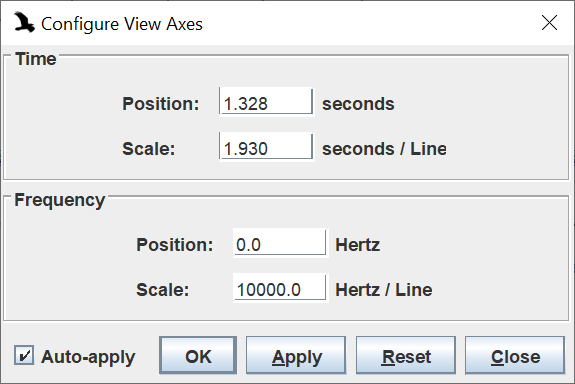Toggle the Auto-apply checkbox
The image size is (575, 384).
tap(24, 355)
